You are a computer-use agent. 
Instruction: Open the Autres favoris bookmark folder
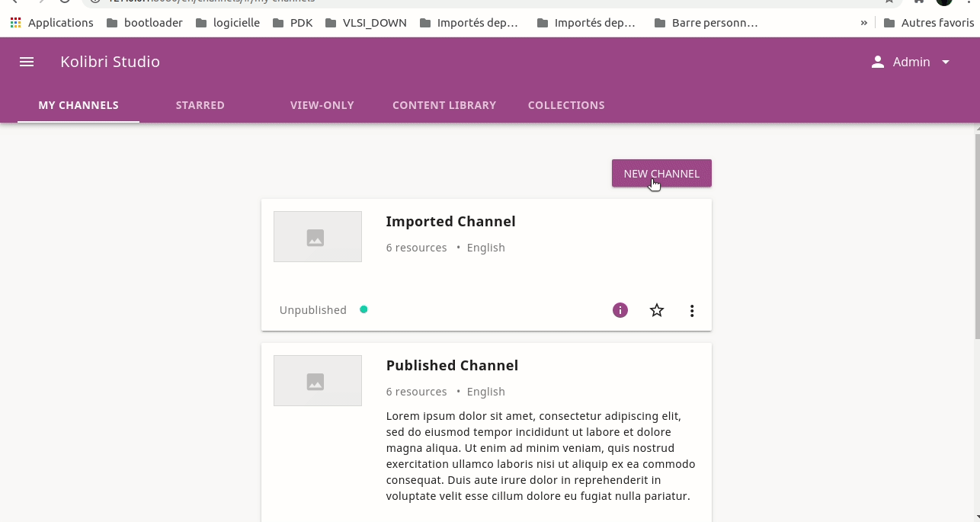coord(929,23)
